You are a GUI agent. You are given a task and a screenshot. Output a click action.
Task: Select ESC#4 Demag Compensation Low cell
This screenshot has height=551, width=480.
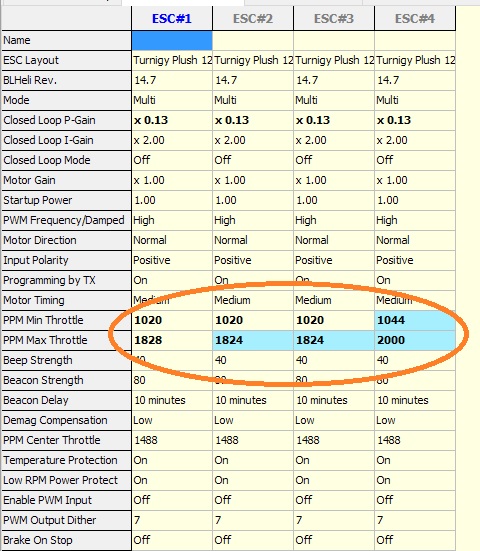415,420
